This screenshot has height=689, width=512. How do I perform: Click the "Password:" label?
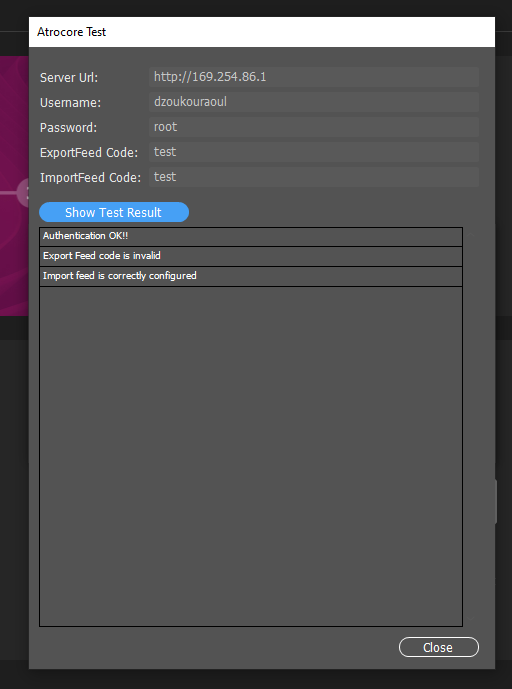(69, 128)
